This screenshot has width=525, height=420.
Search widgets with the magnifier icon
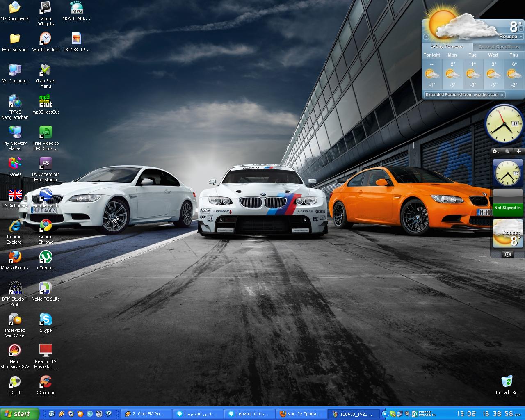[507, 151]
